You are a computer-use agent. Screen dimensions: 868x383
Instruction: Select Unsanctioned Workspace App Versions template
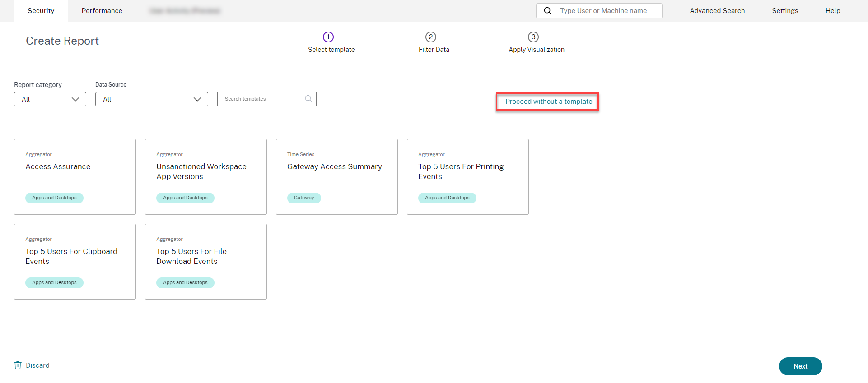[205, 176]
